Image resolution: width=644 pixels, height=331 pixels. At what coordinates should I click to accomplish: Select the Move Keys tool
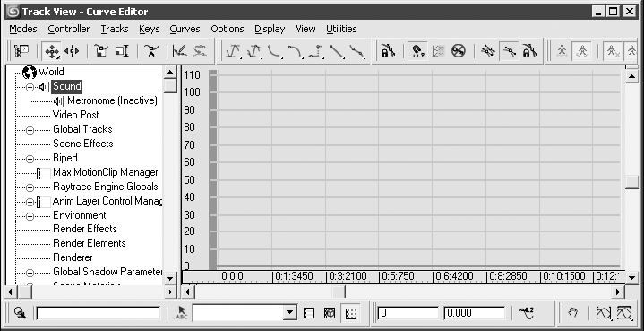tap(52, 51)
